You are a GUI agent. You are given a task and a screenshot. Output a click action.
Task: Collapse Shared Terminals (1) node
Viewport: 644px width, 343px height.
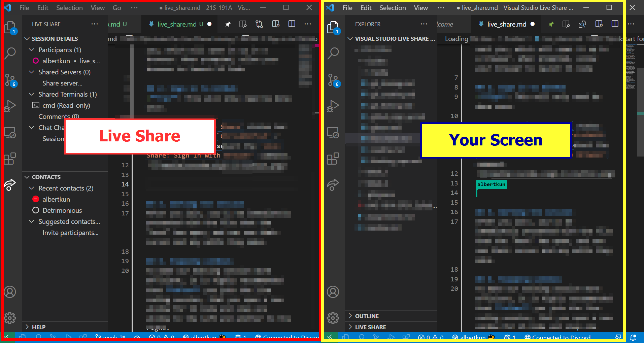pyautogui.click(x=32, y=94)
